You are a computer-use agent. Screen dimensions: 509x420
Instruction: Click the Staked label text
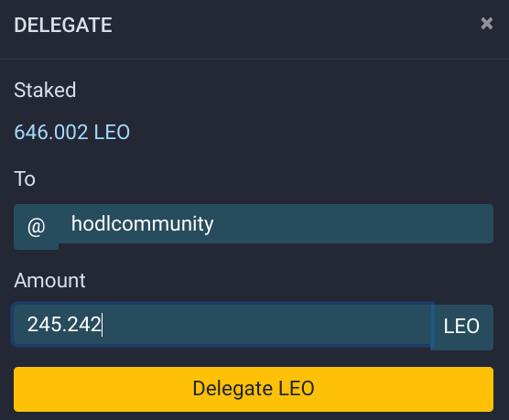45,90
